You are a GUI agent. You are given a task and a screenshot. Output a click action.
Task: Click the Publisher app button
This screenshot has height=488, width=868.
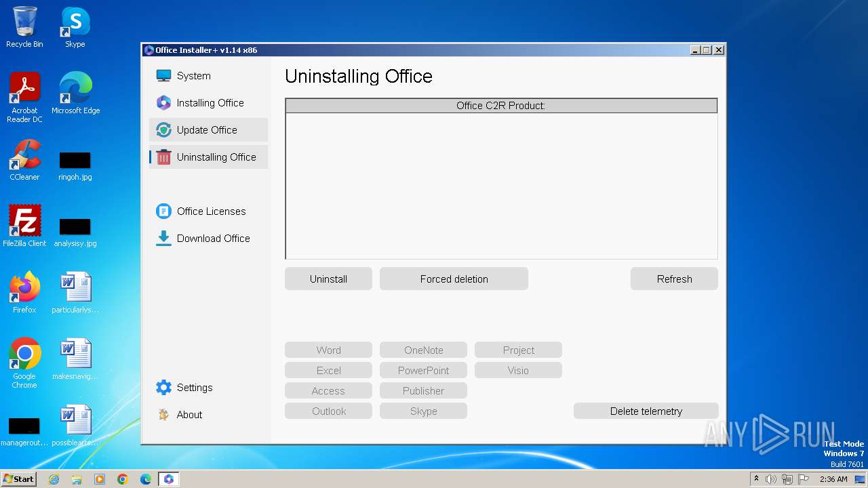click(x=423, y=391)
